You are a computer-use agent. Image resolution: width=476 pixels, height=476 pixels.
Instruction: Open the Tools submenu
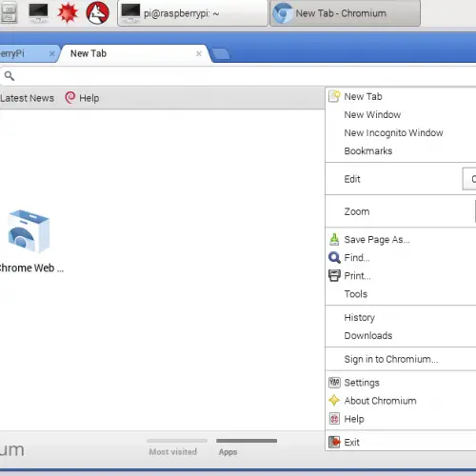coord(401,294)
